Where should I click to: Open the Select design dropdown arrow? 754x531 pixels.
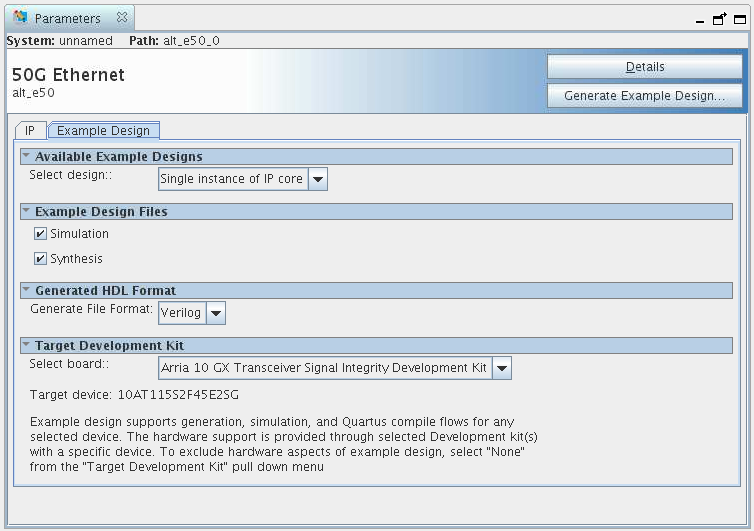(x=317, y=179)
